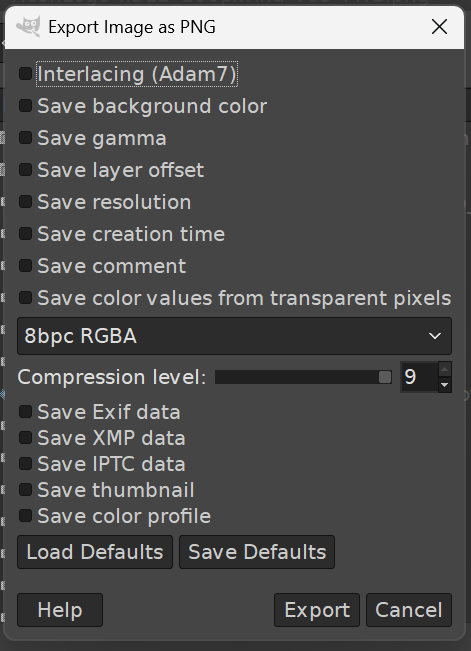Open the 8bpc RGBA pixel format dropdown
The image size is (471, 651).
[x=234, y=336]
